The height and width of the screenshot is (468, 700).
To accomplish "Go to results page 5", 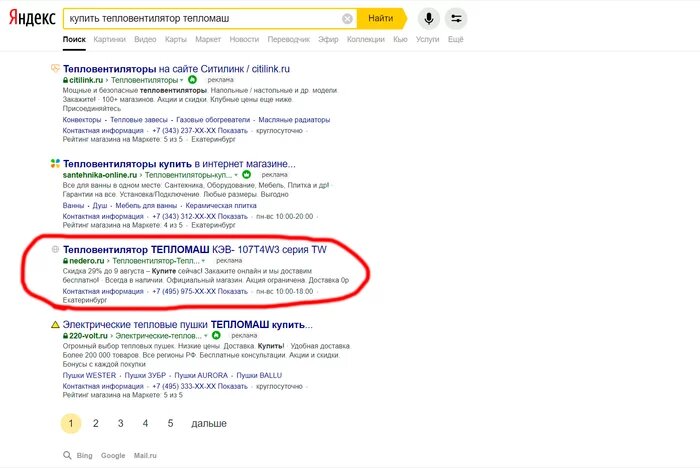I will point(171,423).
